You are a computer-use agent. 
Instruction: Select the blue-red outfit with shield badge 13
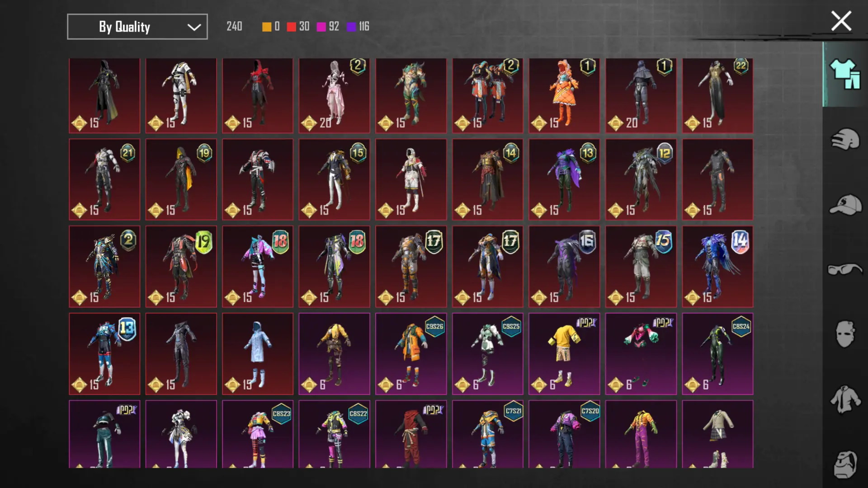tap(104, 354)
